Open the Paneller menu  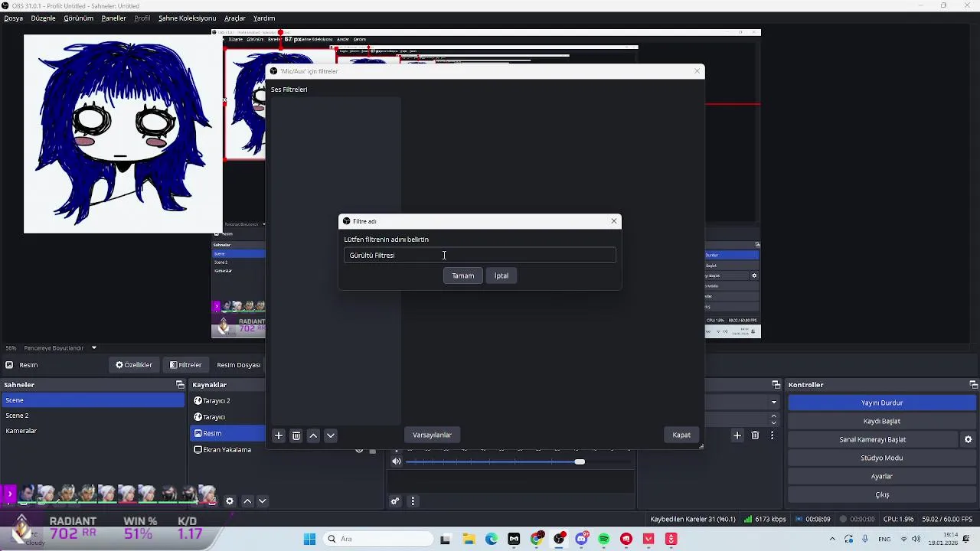(113, 18)
